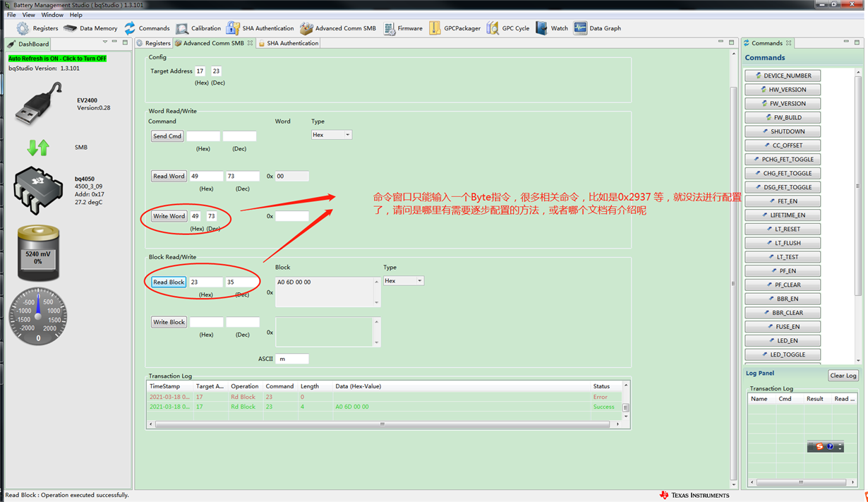Click the Write Word button
Image resolution: width=868 pixels, height=502 pixels.
(169, 216)
